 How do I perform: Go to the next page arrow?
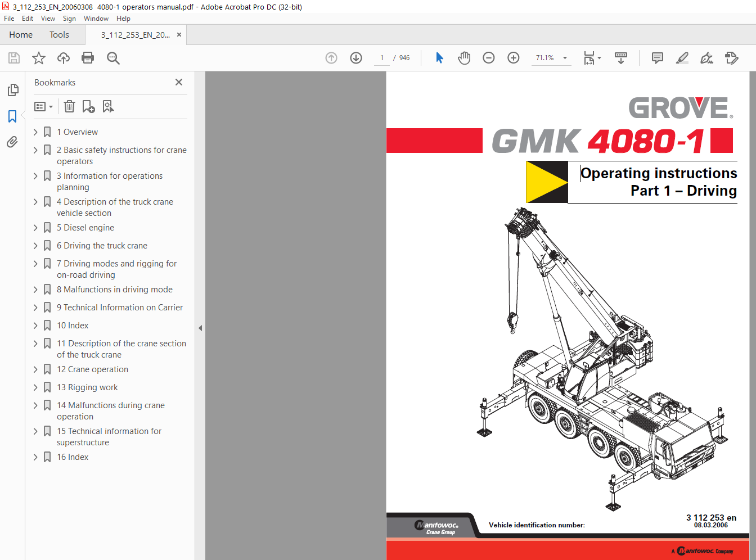pos(356,58)
